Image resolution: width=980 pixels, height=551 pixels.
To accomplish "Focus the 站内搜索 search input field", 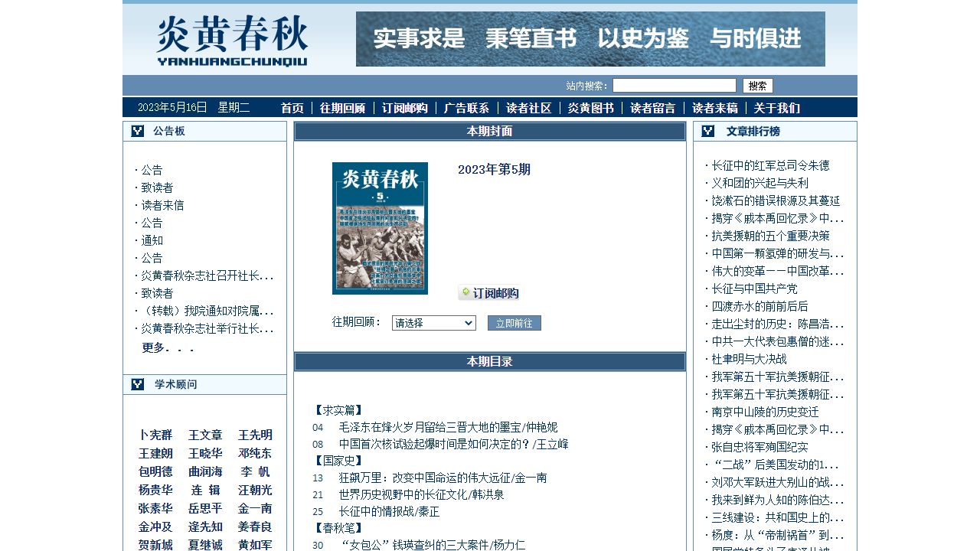I will point(675,86).
